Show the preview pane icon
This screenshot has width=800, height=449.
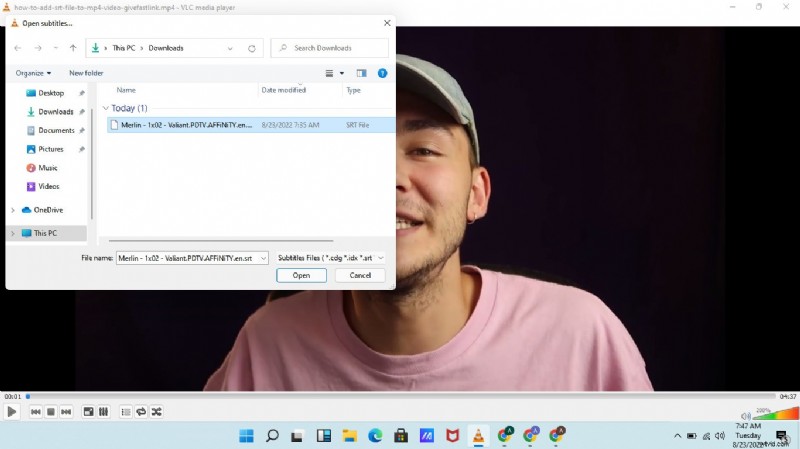(x=361, y=73)
